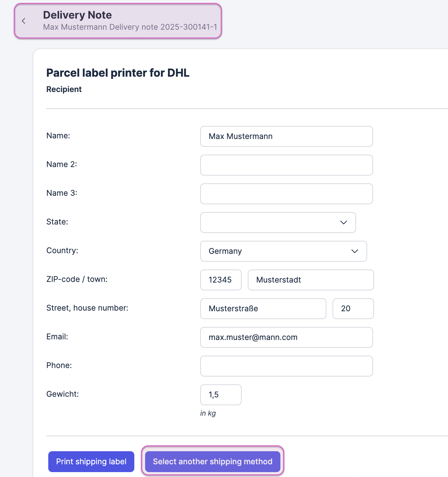Screen dimensions: 448x477
Task: Click the back arrow beside Delivery Note
Action: point(23,21)
